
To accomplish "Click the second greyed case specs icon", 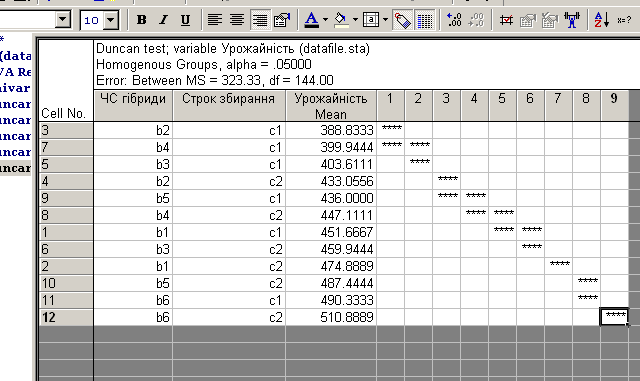I will 550,20.
